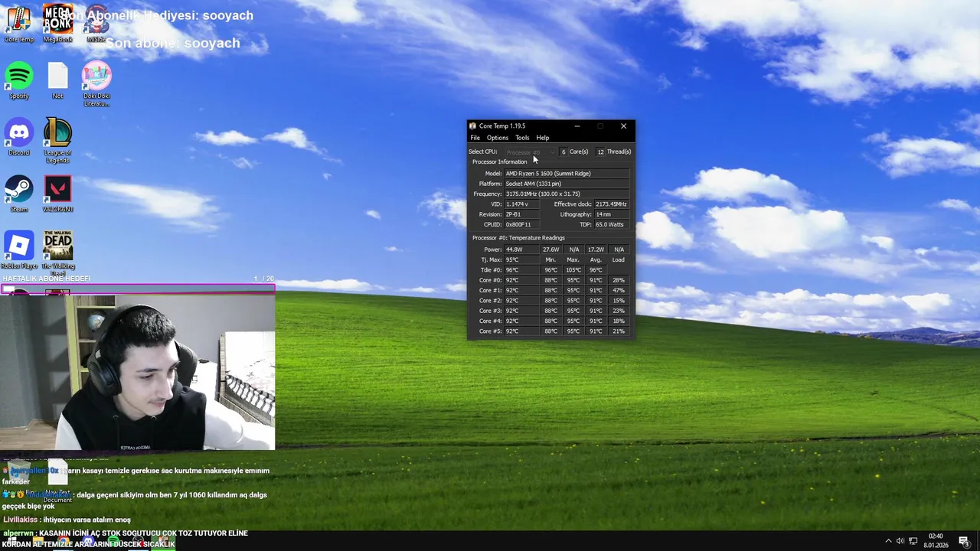Click the TDP value 65.0 Watts
Viewport: 980px width, 551px height.
(x=612, y=224)
